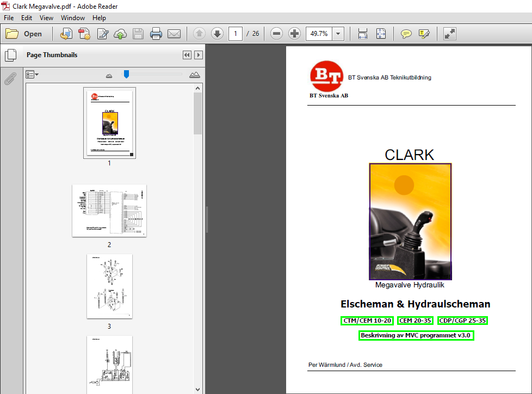
Task: Click the fit one full page icon
Action: pos(381,34)
